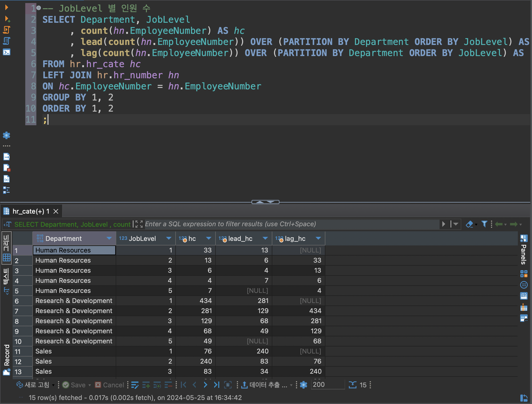Click the edit cell icon in the results toolbar
This screenshot has width=532, height=404.
coord(135,385)
